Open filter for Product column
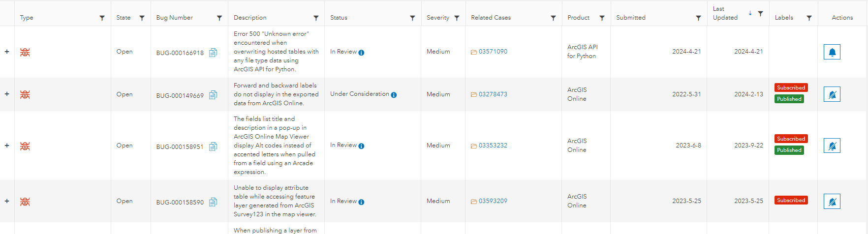Image resolution: width=868 pixels, height=234 pixels. (x=602, y=18)
